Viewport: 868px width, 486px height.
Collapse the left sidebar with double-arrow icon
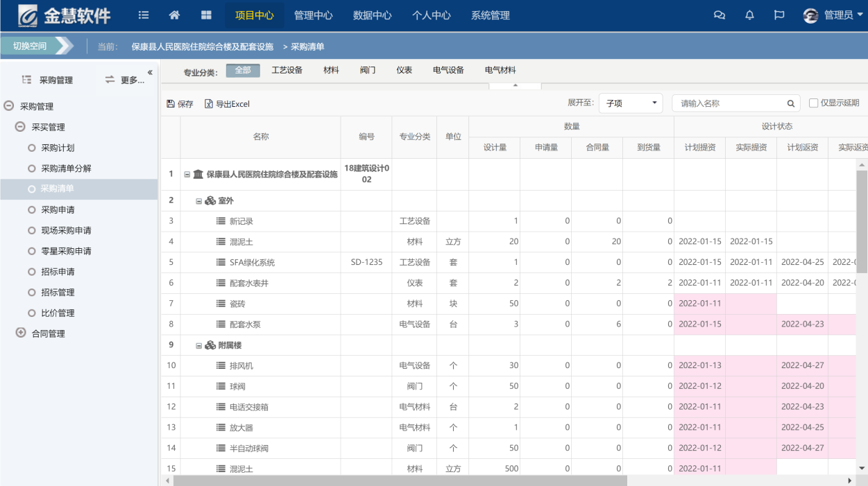(x=150, y=73)
